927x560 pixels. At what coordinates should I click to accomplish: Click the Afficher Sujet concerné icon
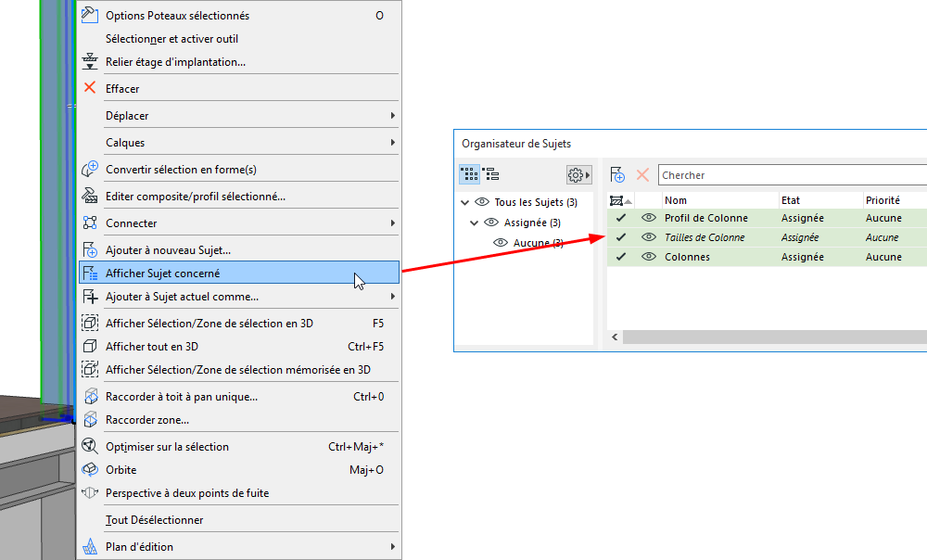click(x=90, y=273)
